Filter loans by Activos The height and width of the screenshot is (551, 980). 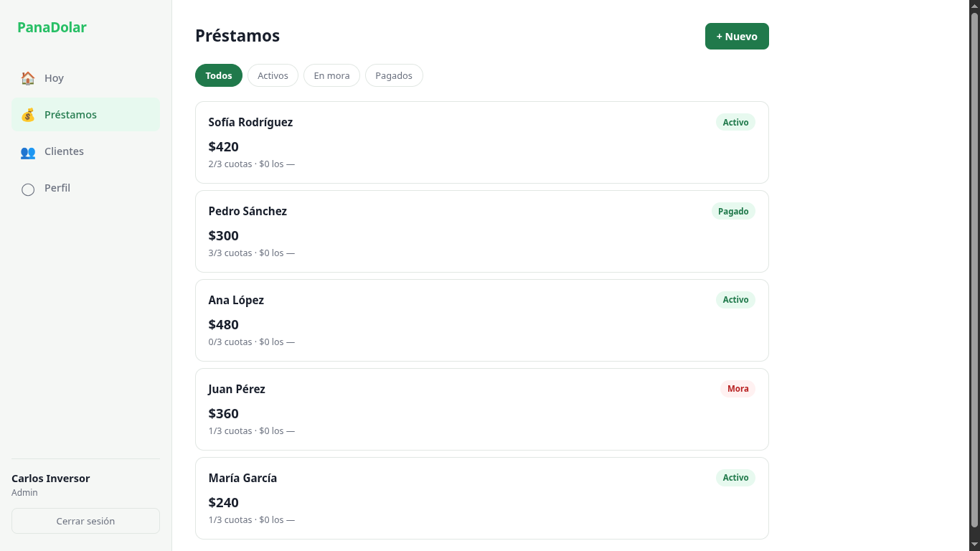tap(273, 75)
